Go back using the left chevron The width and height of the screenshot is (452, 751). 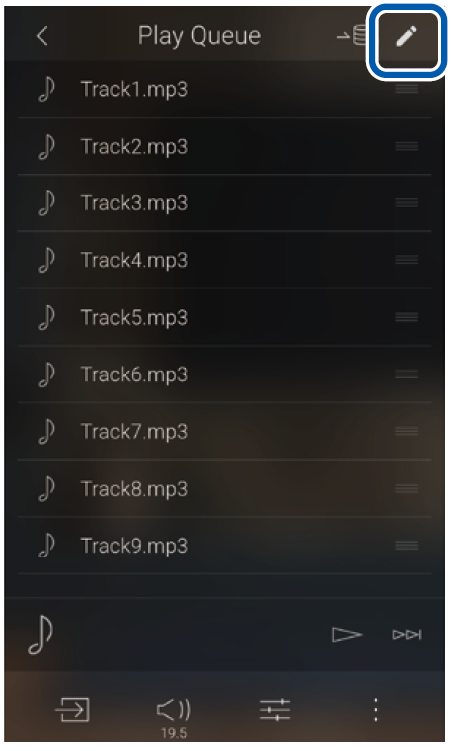pyautogui.click(x=43, y=36)
